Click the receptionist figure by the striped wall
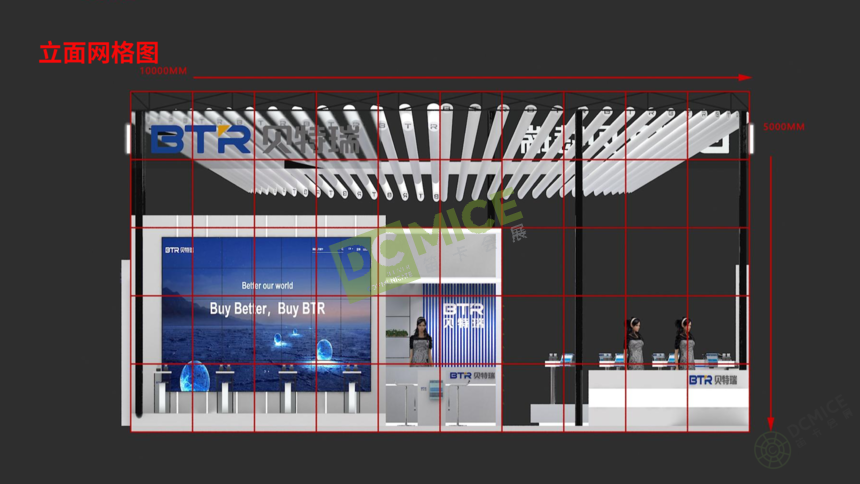The width and height of the screenshot is (860, 484). pyautogui.click(x=421, y=341)
